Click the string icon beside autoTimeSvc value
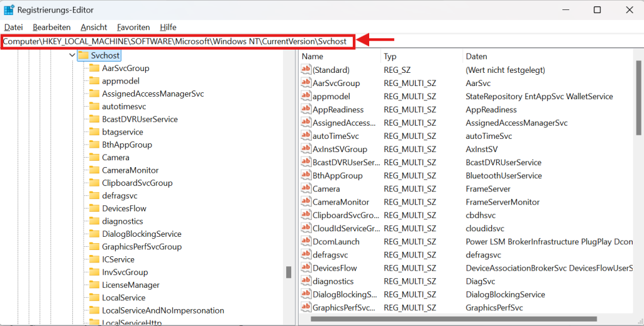Image resolution: width=644 pixels, height=326 pixels. click(x=306, y=135)
